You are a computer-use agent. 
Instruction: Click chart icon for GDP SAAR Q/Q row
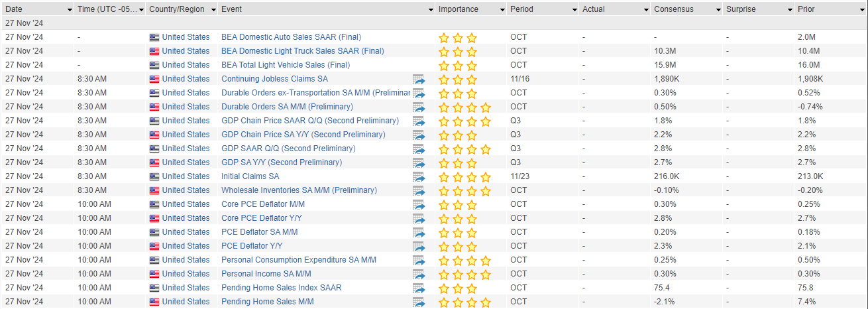pyautogui.click(x=418, y=149)
